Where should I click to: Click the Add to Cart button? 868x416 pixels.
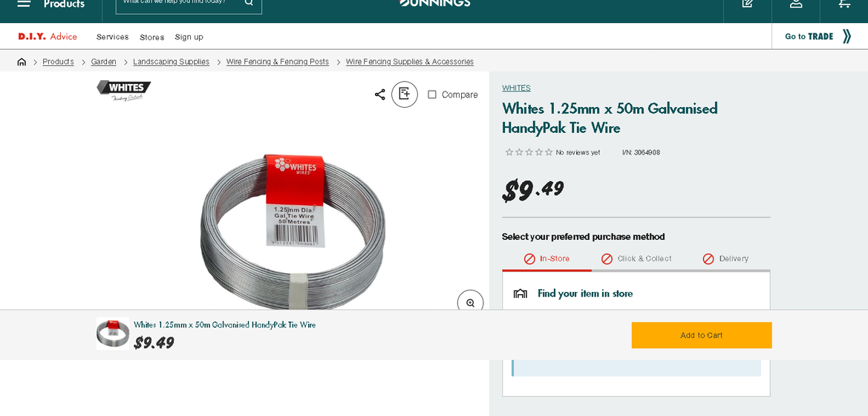pos(702,335)
